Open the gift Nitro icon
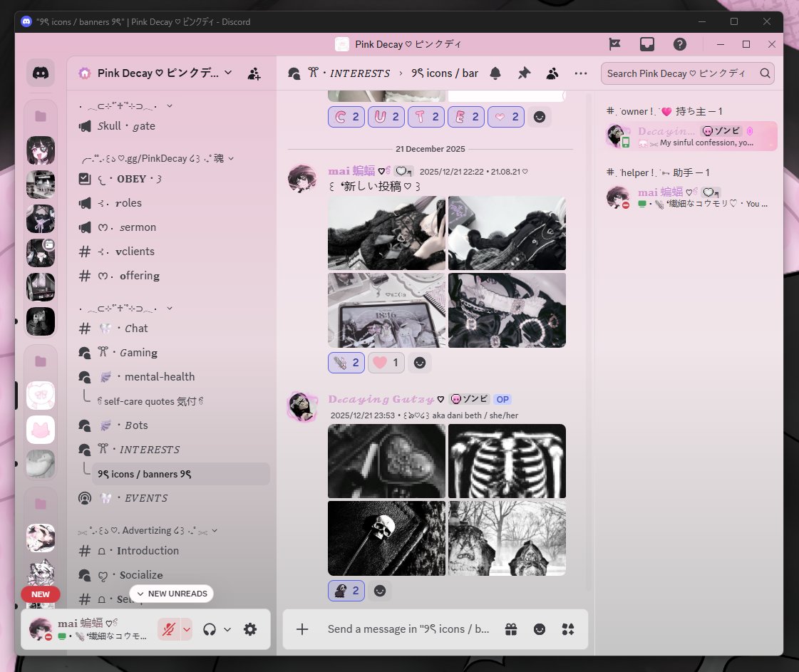 (511, 629)
